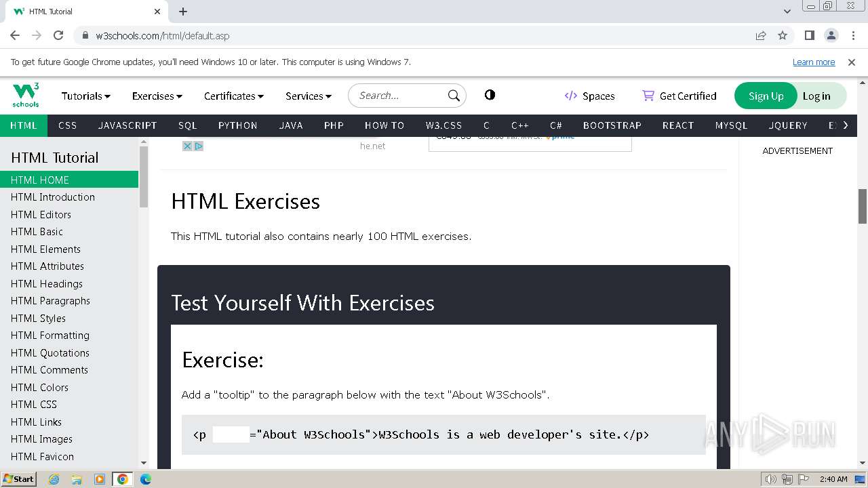The height and width of the screenshot is (488, 868).
Task: Open the BOOTSTRAP topic
Action: point(612,125)
